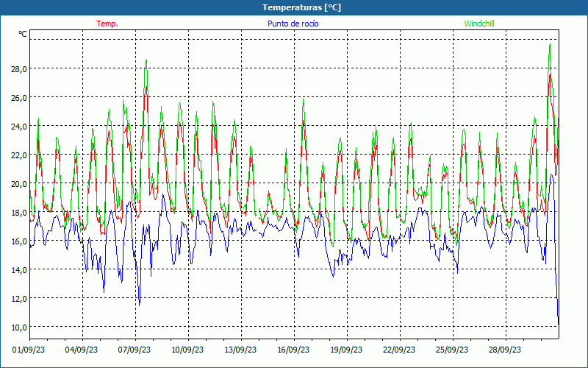Click the 20,0 y-axis value

pos(19,183)
